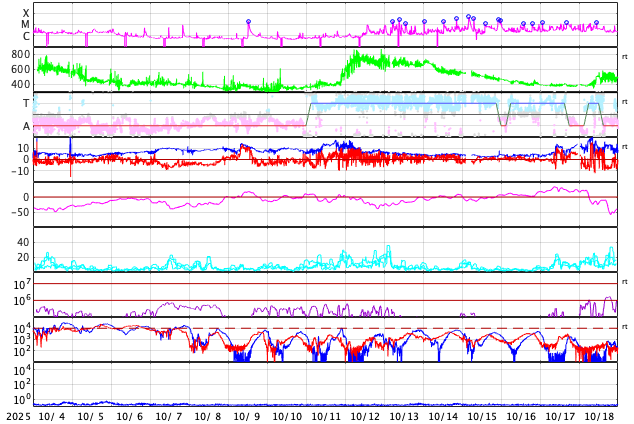634x424 pixels.
Task: Click the 'M' flare class label
Action: [x=26, y=25]
